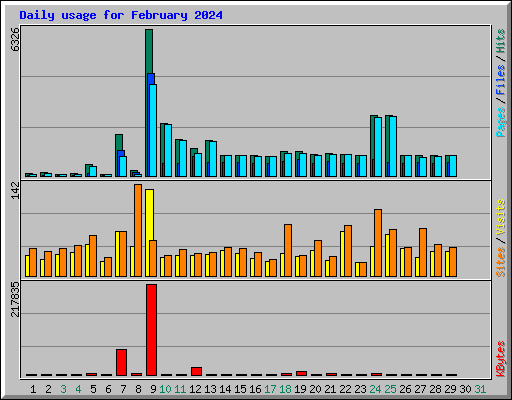The width and height of the screenshot is (512, 400).
Task: Click the day 24 green axis label
Action: [375, 389]
